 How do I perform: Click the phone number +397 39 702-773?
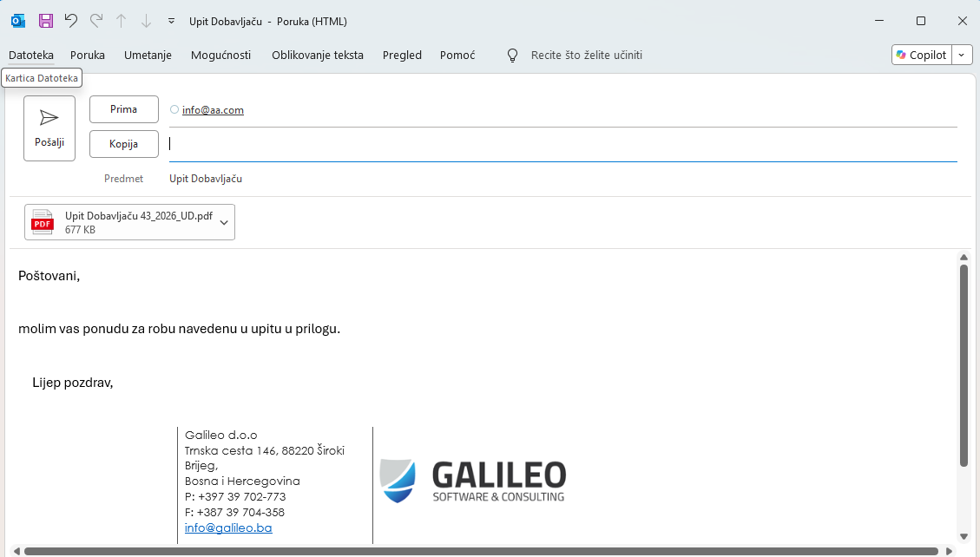tap(241, 497)
